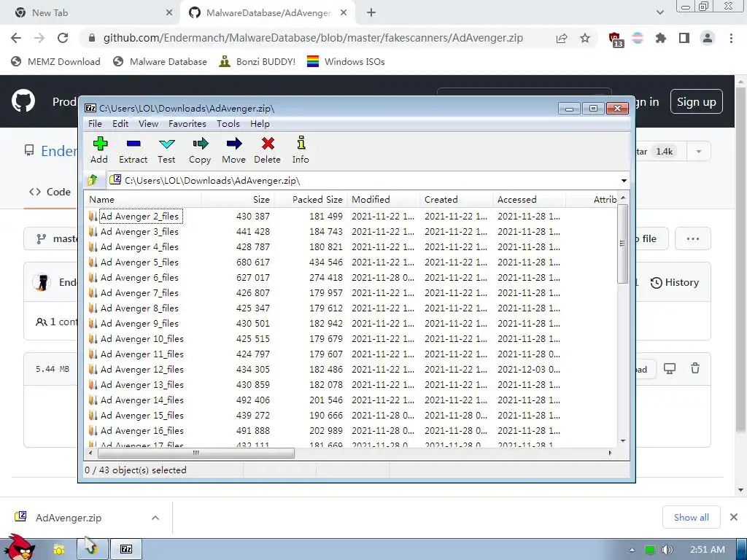Image resolution: width=747 pixels, height=560 pixels.
Task: Click the horizontal scrollbar thumb in 7-Zip
Action: (x=196, y=453)
